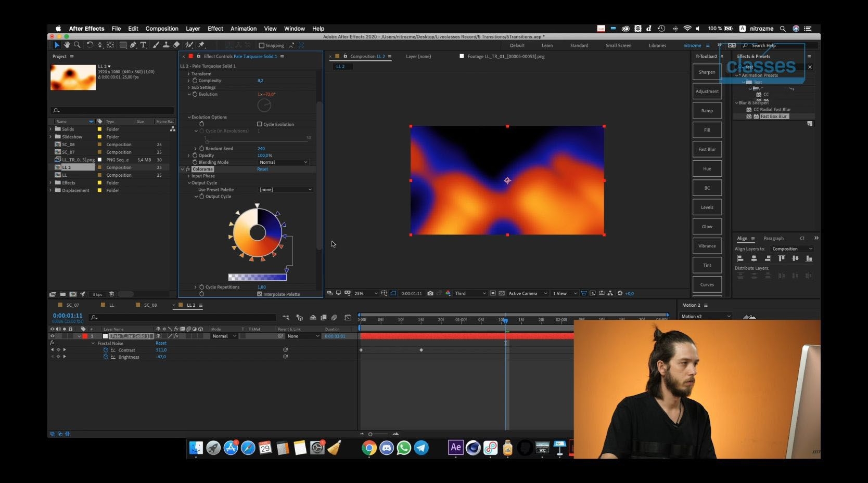Select the Zoom tool magnifier

pyautogui.click(x=77, y=45)
